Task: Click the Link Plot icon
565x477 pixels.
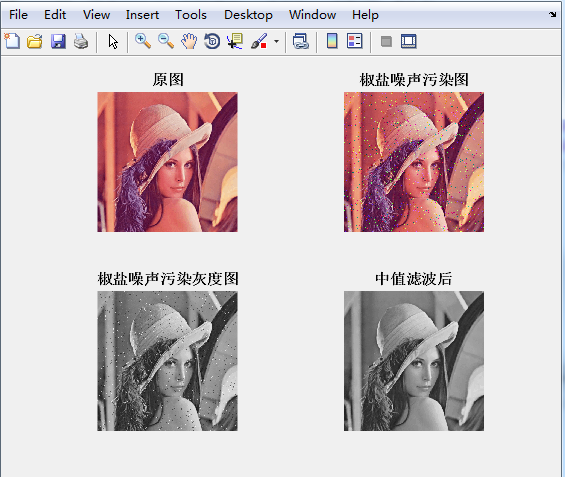Action: 301,41
